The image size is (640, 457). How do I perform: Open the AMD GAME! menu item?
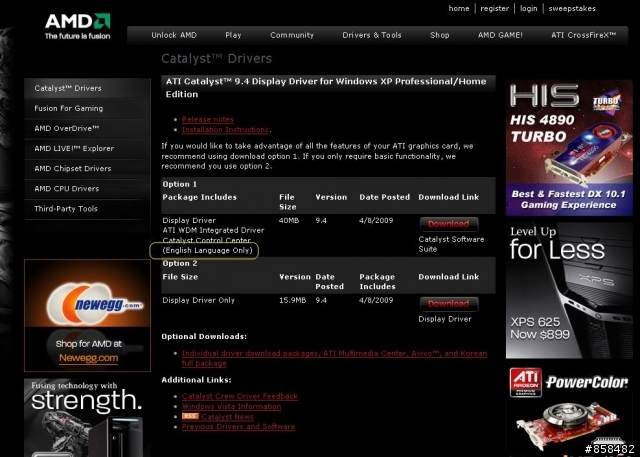[500, 35]
